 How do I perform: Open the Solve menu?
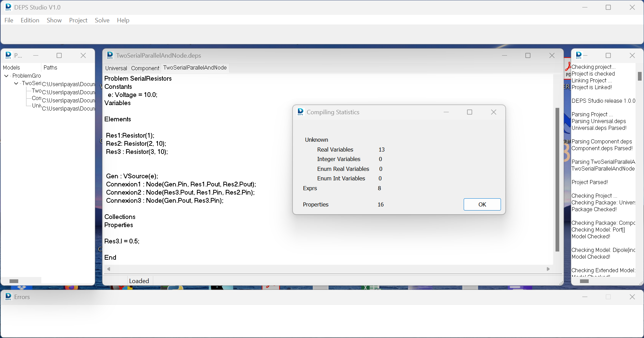tap(102, 20)
